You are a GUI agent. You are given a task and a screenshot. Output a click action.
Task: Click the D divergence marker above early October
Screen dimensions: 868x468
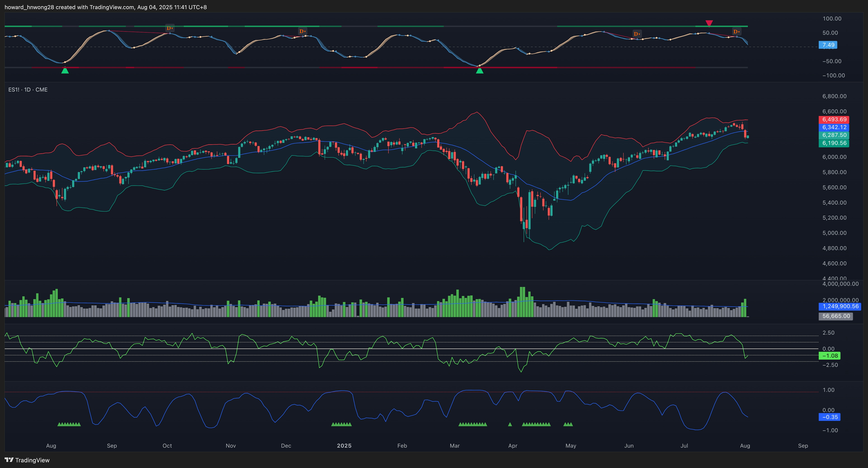coord(170,28)
